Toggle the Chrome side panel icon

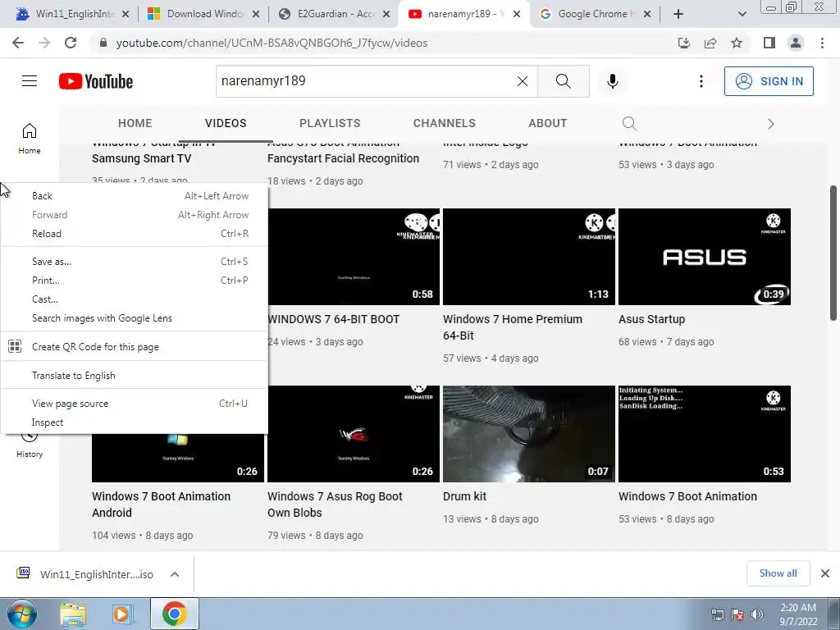tap(769, 43)
